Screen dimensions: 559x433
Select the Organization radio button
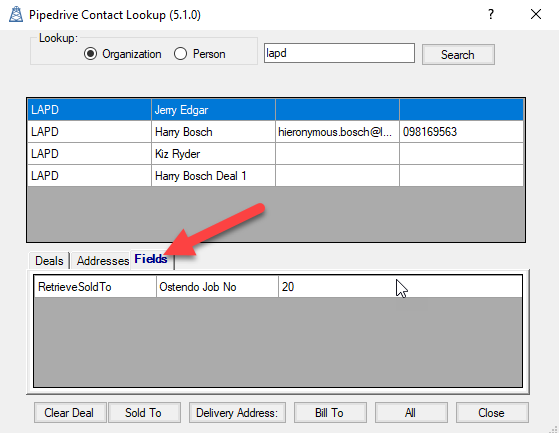(x=91, y=54)
